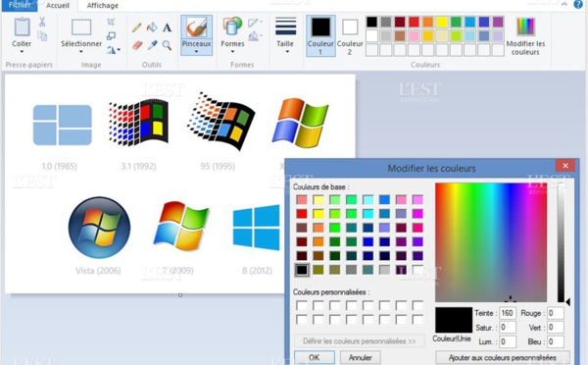Click the Vert input field

556,327
